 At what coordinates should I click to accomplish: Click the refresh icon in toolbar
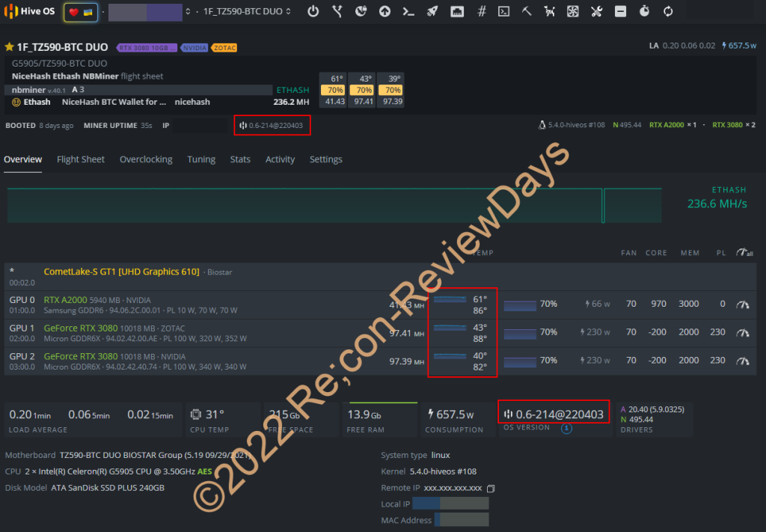[668, 12]
